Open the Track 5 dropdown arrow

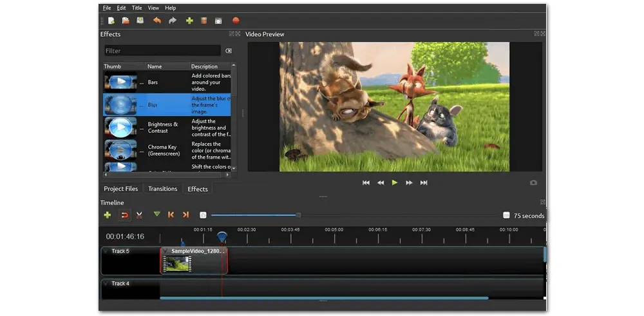pos(106,251)
